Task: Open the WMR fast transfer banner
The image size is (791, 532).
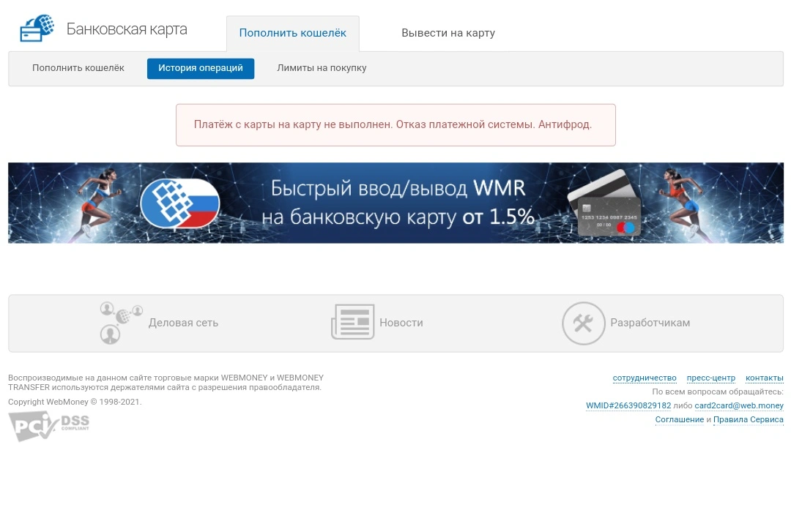Action: coord(395,203)
